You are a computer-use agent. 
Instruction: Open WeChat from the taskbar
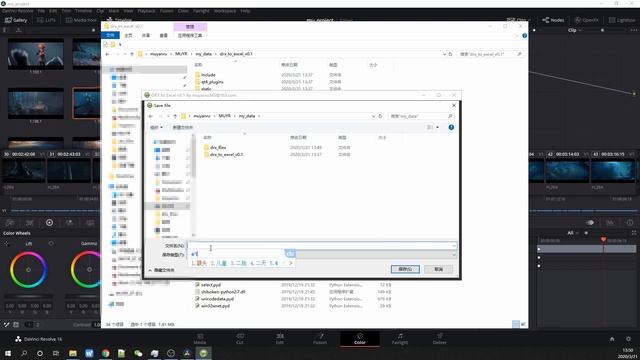pyautogui.click(x=138, y=353)
